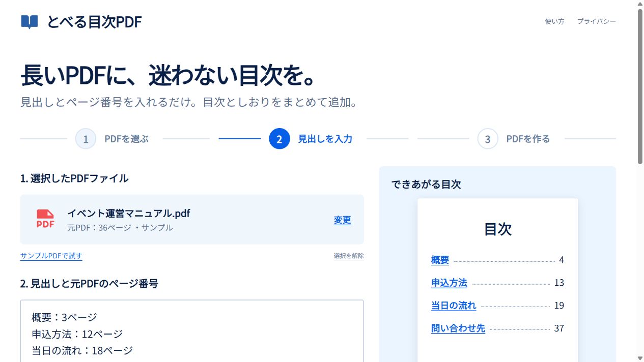Image resolution: width=644 pixels, height=362 pixels.
Task: Click the 2. 見出しと元PDFのページ番号 heading
Action: (89, 284)
